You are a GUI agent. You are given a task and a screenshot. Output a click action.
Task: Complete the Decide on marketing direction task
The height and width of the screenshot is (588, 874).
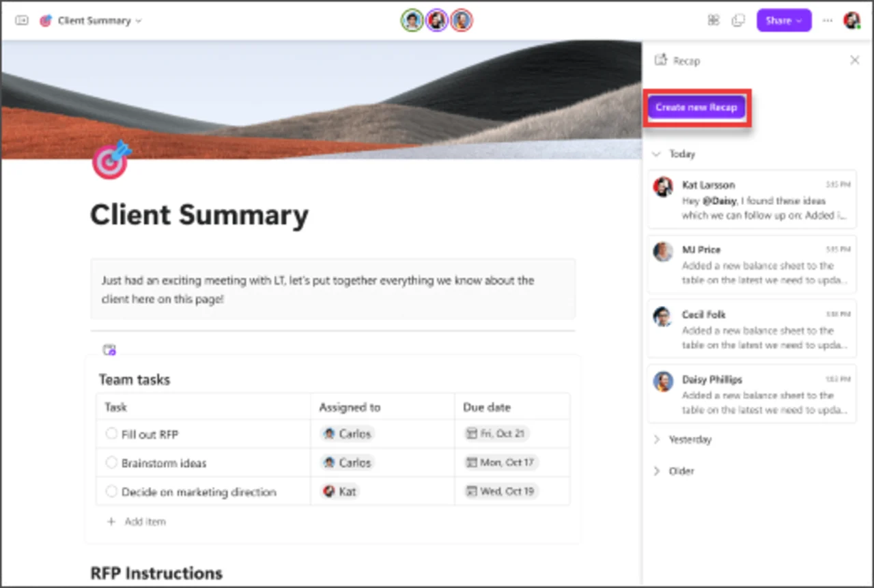pos(111,491)
